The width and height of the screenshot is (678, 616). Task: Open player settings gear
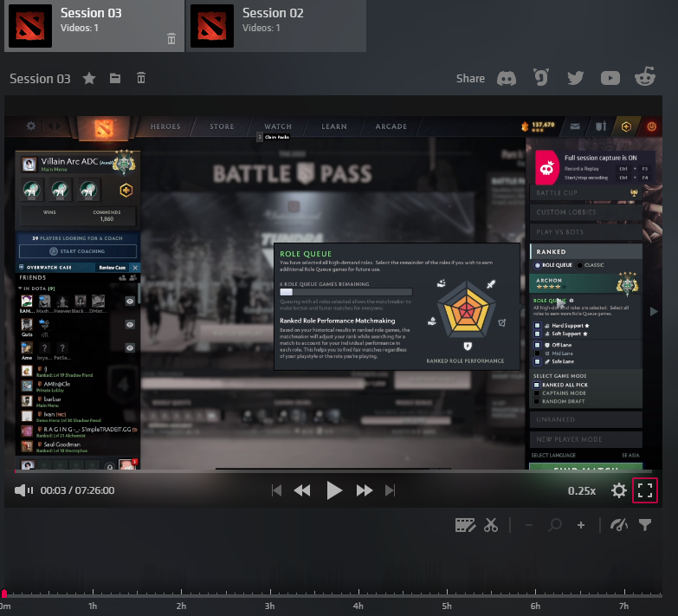tap(619, 490)
